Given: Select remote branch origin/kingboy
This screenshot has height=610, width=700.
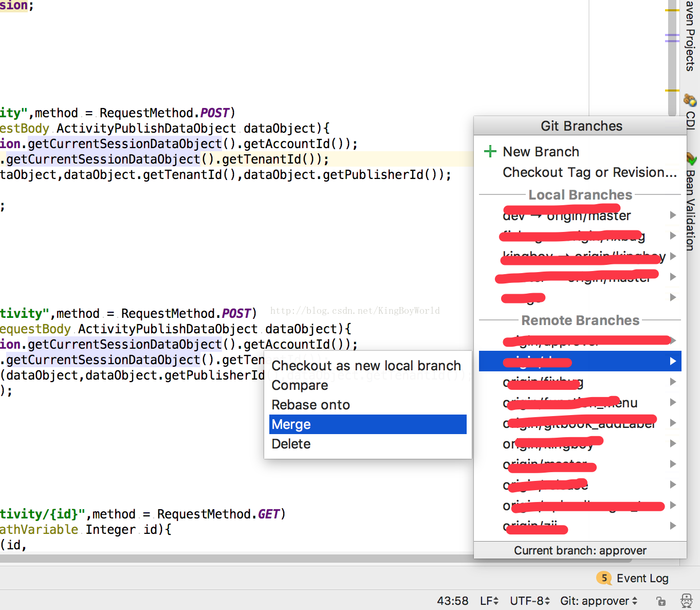Looking at the screenshot, I should pyautogui.click(x=580, y=444).
